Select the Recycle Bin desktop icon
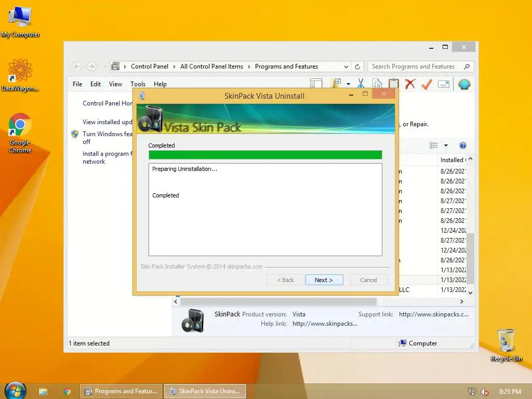 tap(506, 345)
